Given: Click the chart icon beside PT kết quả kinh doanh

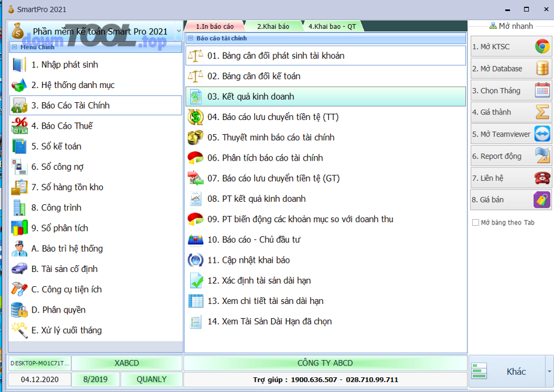Looking at the screenshot, I should click(x=195, y=199).
